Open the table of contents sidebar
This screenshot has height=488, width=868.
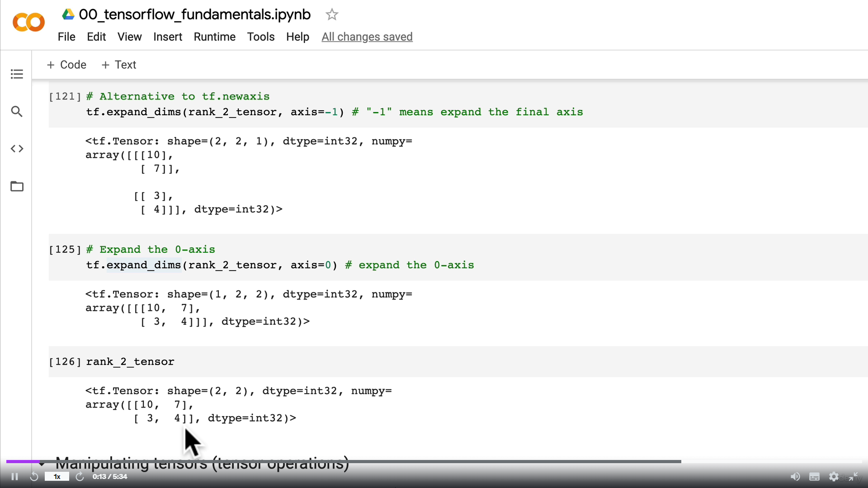[x=17, y=74]
